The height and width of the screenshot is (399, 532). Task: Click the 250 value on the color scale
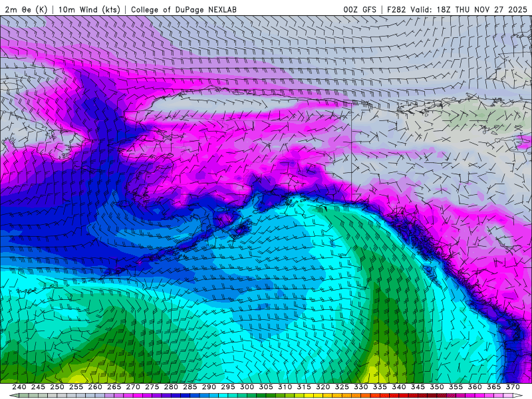57,387
